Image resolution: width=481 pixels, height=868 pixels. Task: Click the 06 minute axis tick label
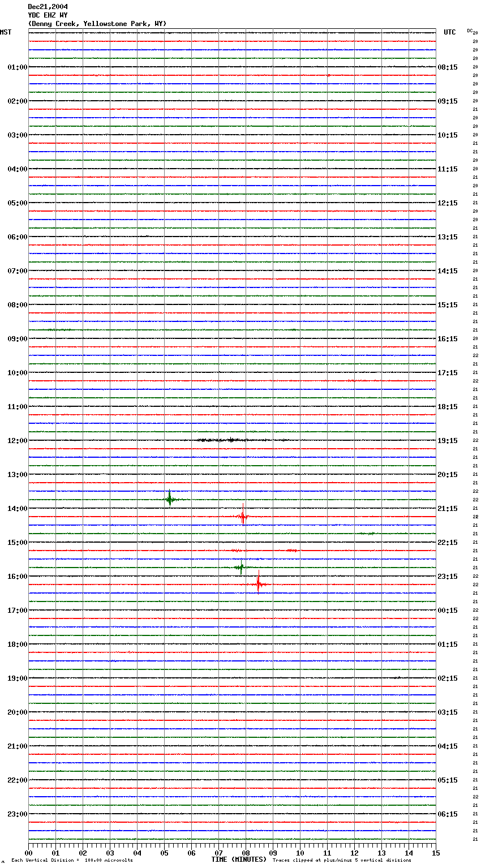191,853
